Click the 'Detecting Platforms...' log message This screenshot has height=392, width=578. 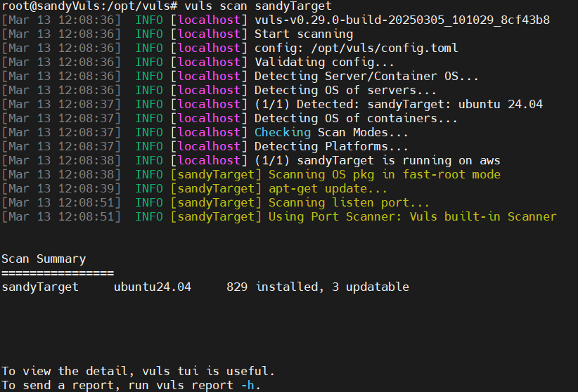pos(331,146)
